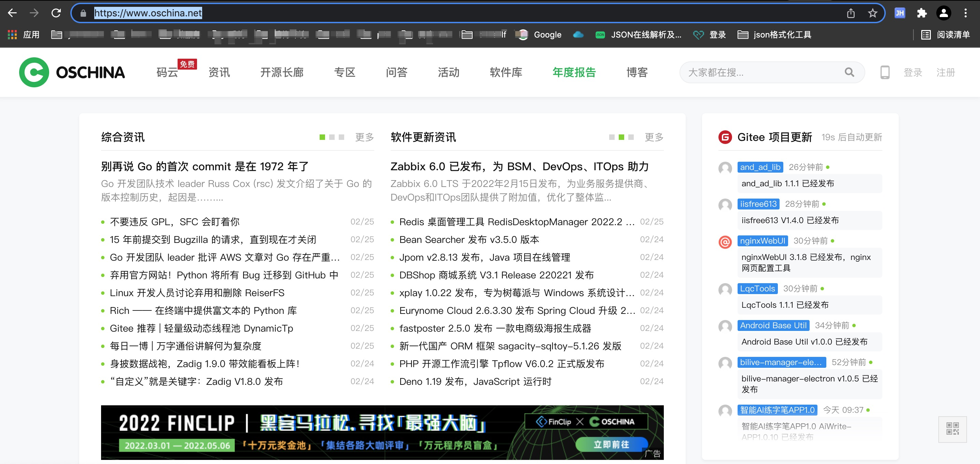Open the 活动 nav item

[449, 72]
